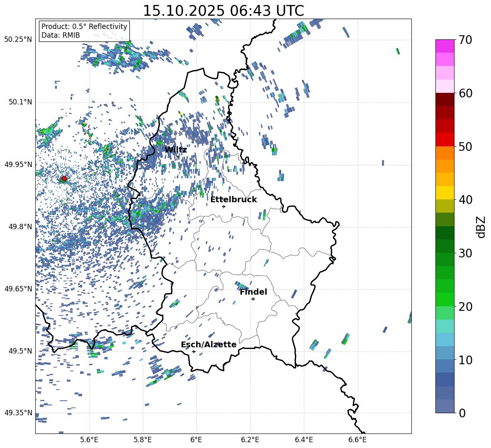Pick the magenta swatch at colorbar top
Viewport: 491px width, 448px height.
(445, 46)
